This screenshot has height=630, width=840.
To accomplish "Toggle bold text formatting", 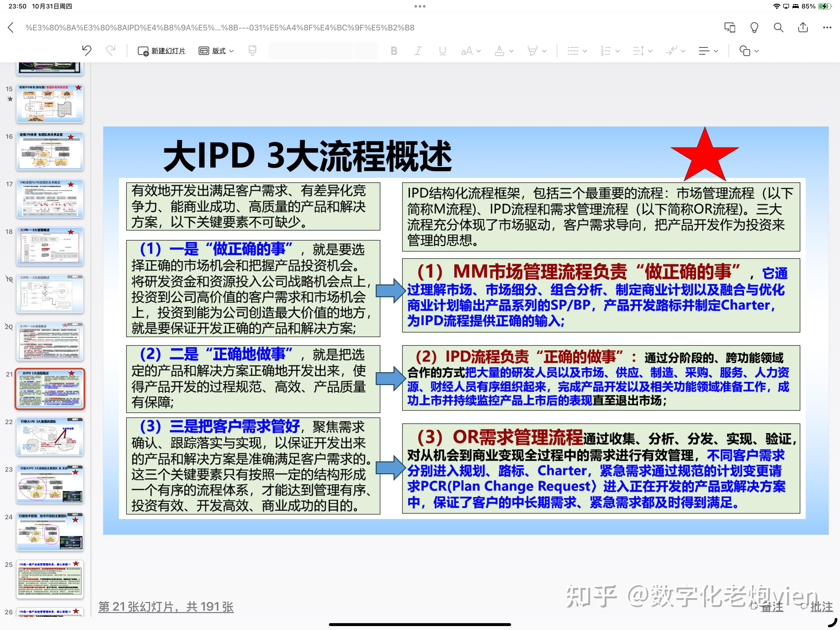I will [x=394, y=50].
